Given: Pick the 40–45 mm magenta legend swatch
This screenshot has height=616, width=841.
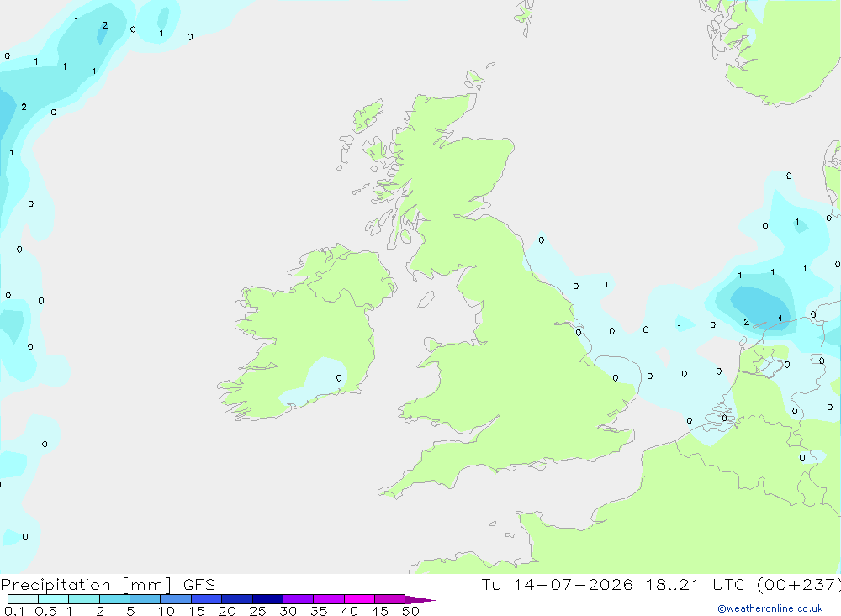Looking at the screenshot, I should coord(359,599).
